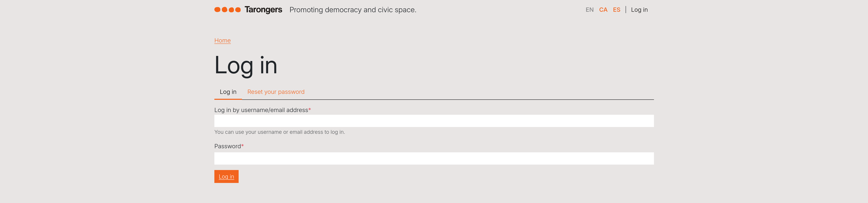
Task: Click the Tarongers site name
Action: (263, 10)
